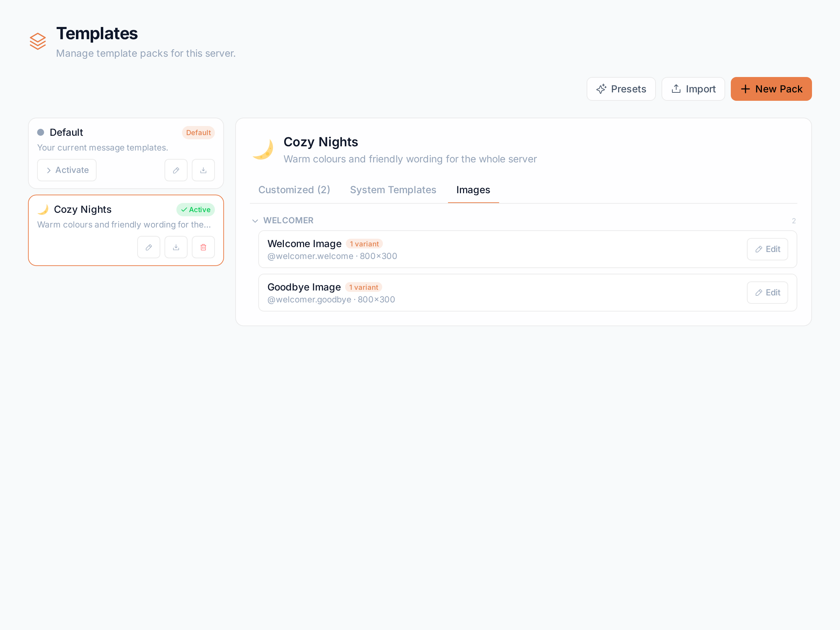Click moon emoji on Cozy Nights card

[x=43, y=209]
